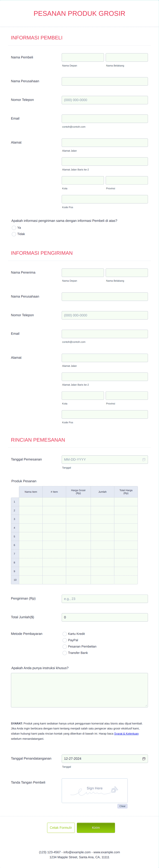Clear the signature with the Clear button

tap(122, 806)
